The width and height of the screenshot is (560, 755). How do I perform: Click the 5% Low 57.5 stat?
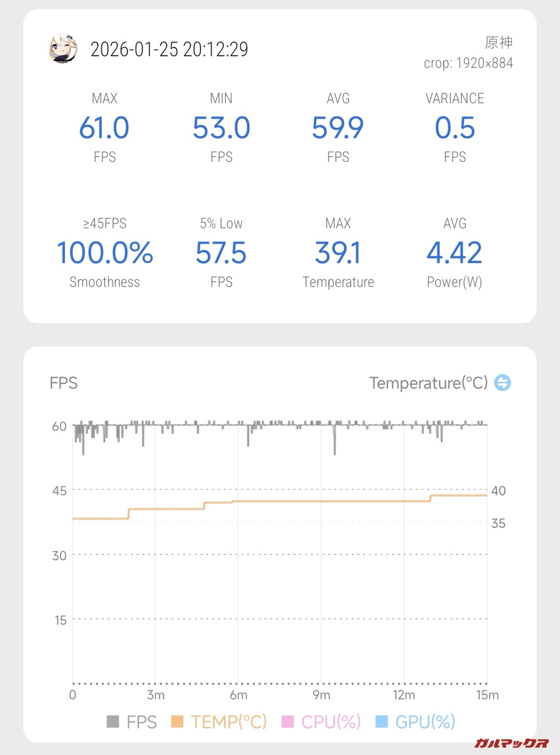coord(221,253)
